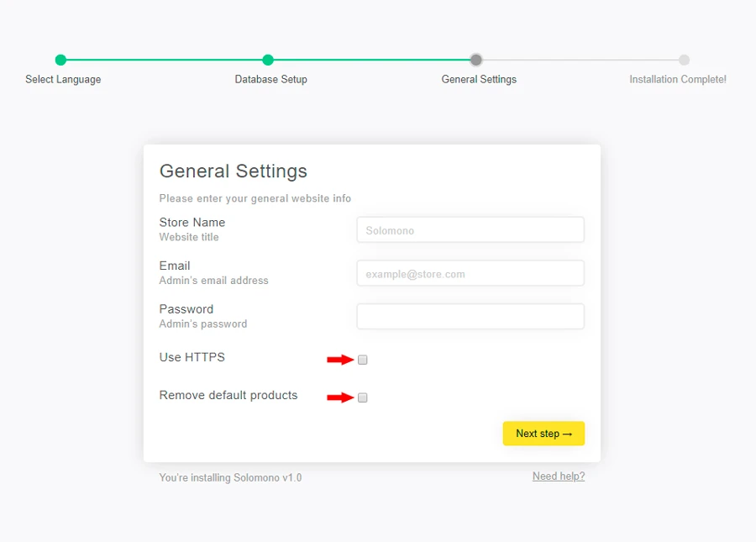Click the Email field label
The height and width of the screenshot is (542, 756).
click(x=175, y=266)
